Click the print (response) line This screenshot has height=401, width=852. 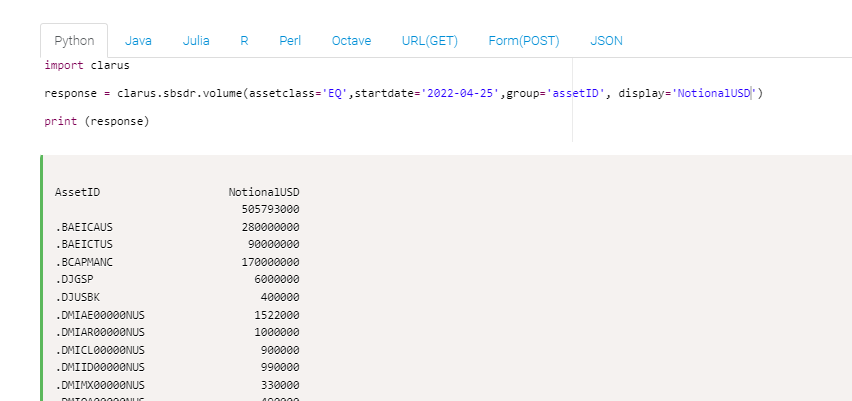[97, 121]
